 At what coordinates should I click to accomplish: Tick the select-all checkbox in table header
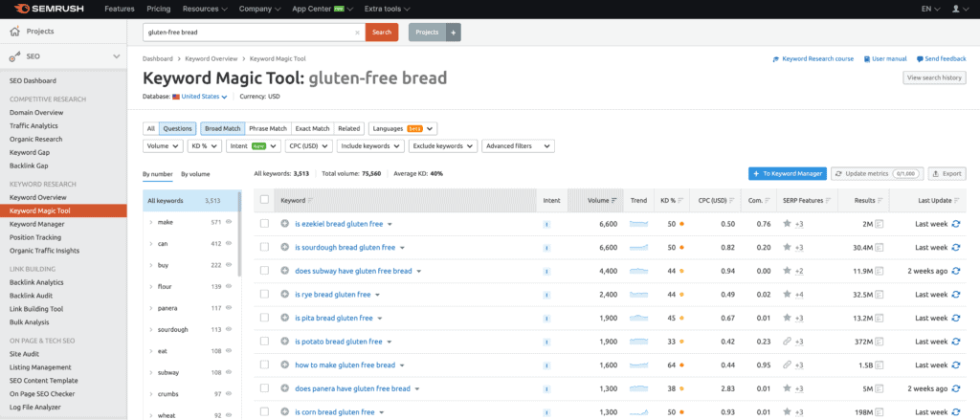264,200
